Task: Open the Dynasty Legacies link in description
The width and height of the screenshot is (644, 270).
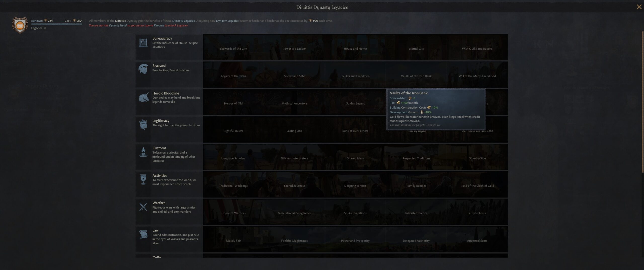Action: (x=183, y=21)
